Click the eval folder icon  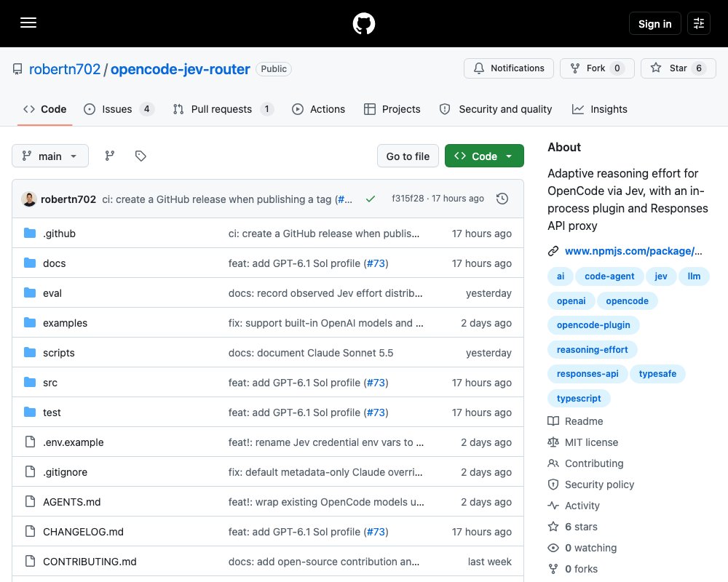(x=30, y=293)
